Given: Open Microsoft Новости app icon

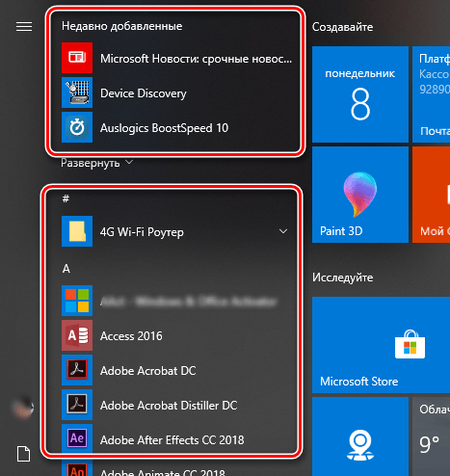Looking at the screenshot, I should click(x=77, y=58).
